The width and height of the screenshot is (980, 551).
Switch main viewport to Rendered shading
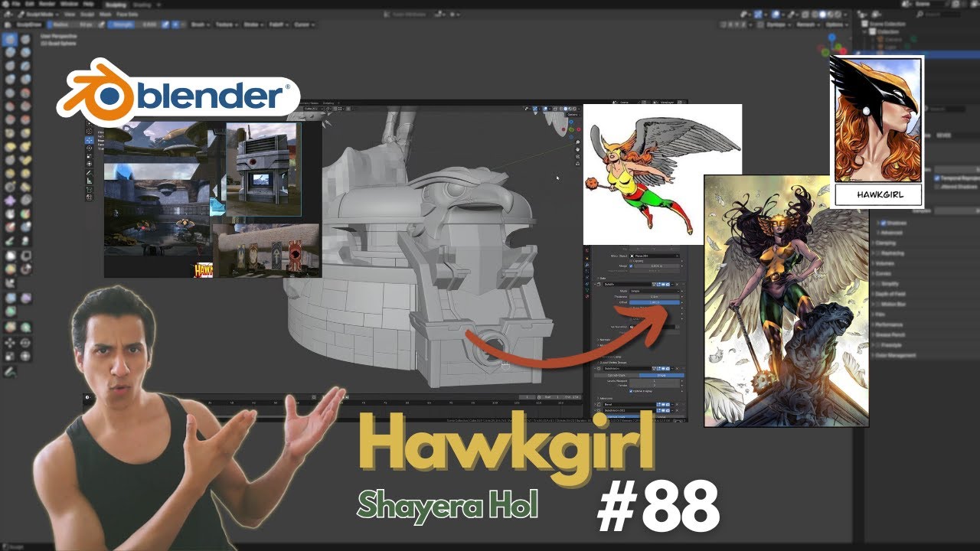[x=838, y=15]
